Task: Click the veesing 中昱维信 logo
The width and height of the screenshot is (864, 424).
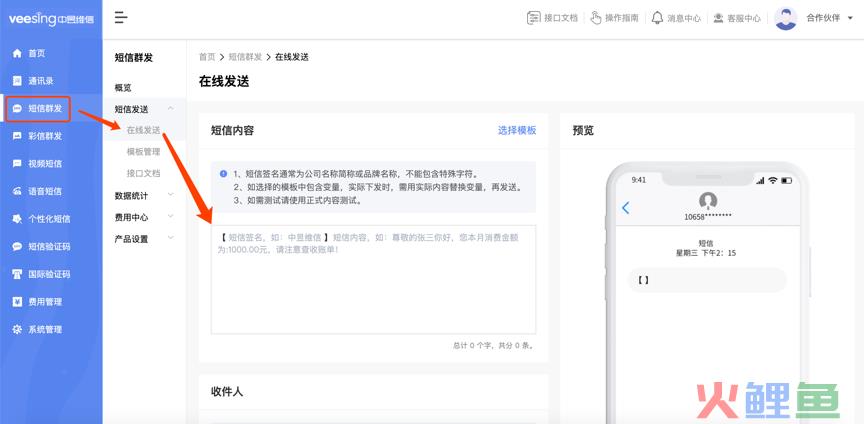Action: 51,19
